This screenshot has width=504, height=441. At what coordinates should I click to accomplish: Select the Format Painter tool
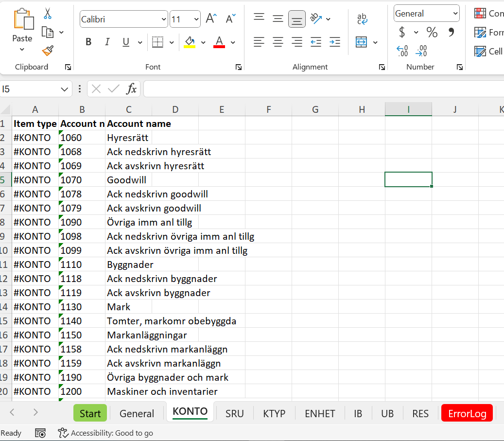click(x=47, y=51)
